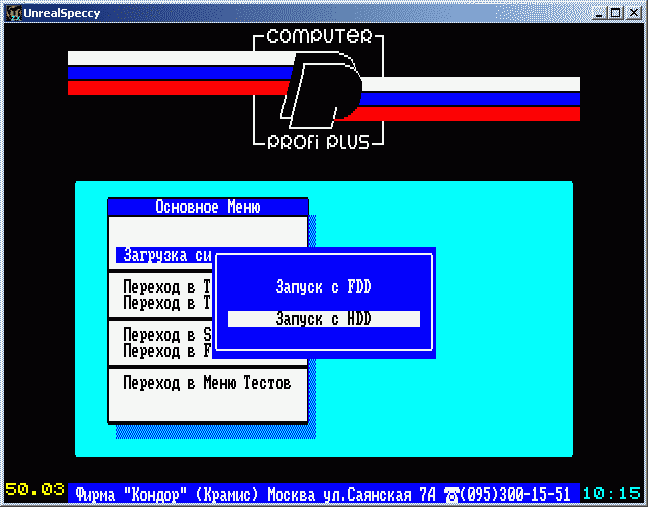Image resolution: width=648 pixels, height=507 pixels.
Task: Click the 10:15 clock in the bottom corner
Action: (x=611, y=494)
